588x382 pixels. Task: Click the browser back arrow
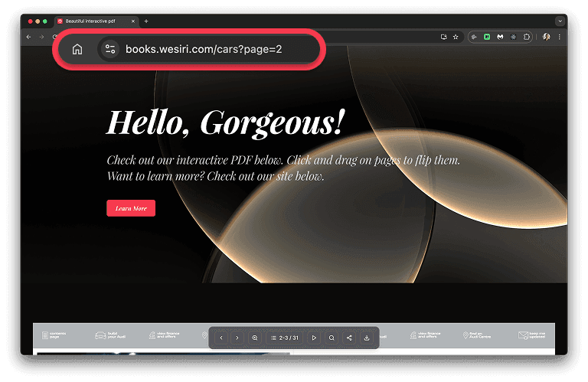pyautogui.click(x=29, y=36)
